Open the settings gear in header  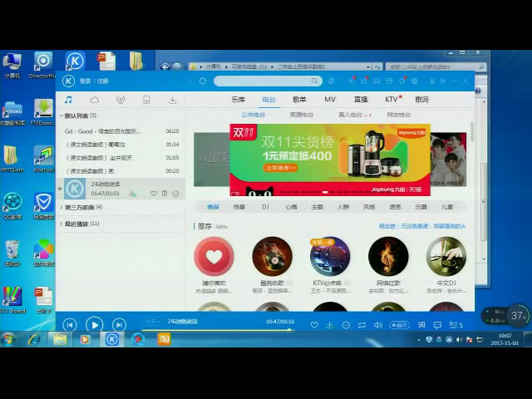[x=414, y=81]
